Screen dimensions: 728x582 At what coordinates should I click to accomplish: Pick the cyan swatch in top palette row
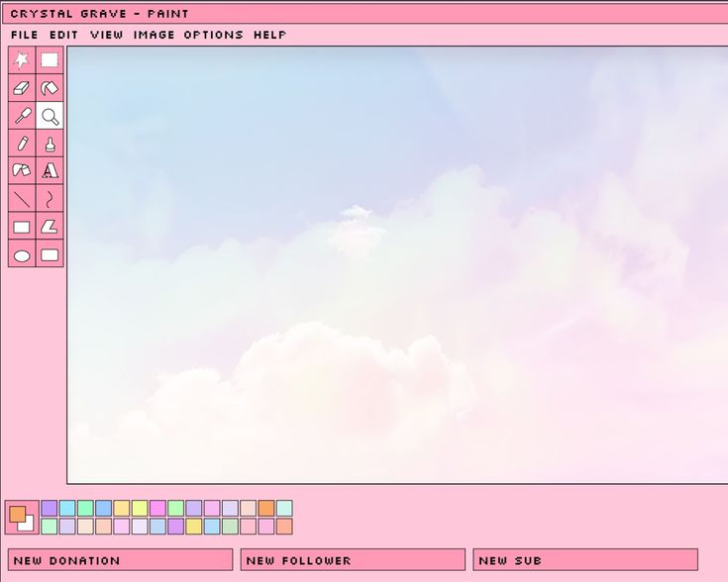pos(67,508)
